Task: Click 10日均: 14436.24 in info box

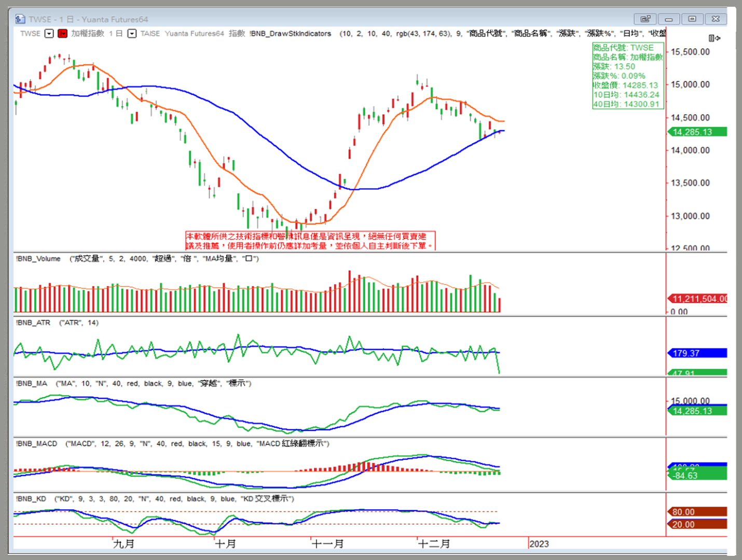Action: tap(626, 94)
